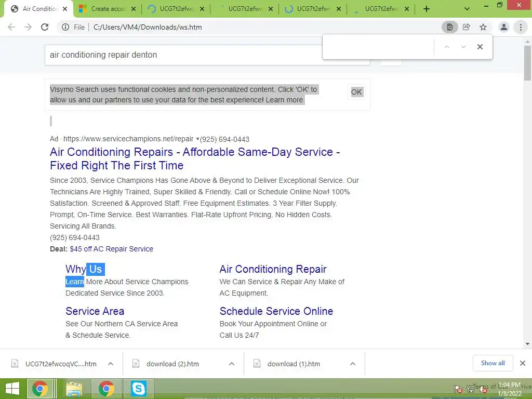Click the (925) 694-0443 number next to ad URL

pos(224,139)
